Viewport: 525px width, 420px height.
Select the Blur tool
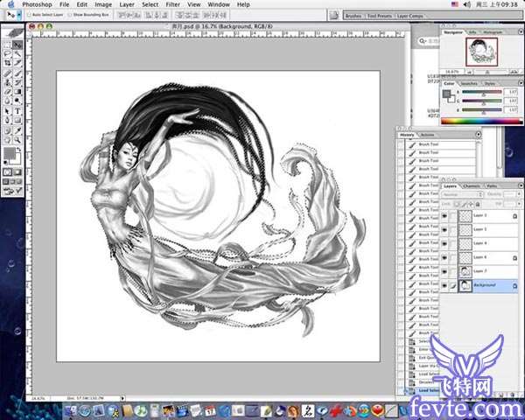[8, 101]
